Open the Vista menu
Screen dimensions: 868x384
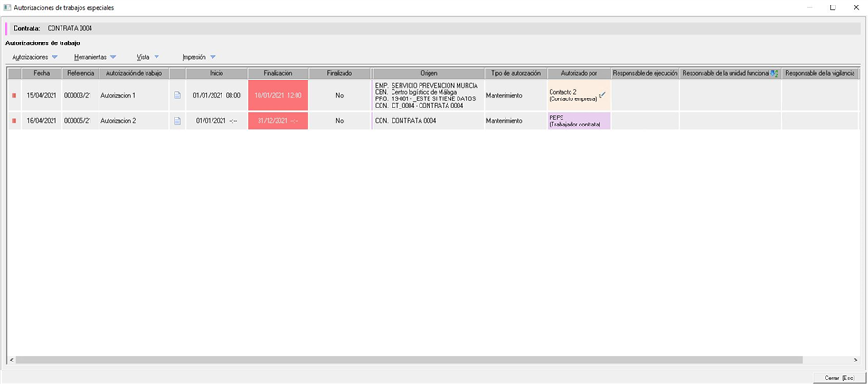pyautogui.click(x=147, y=57)
